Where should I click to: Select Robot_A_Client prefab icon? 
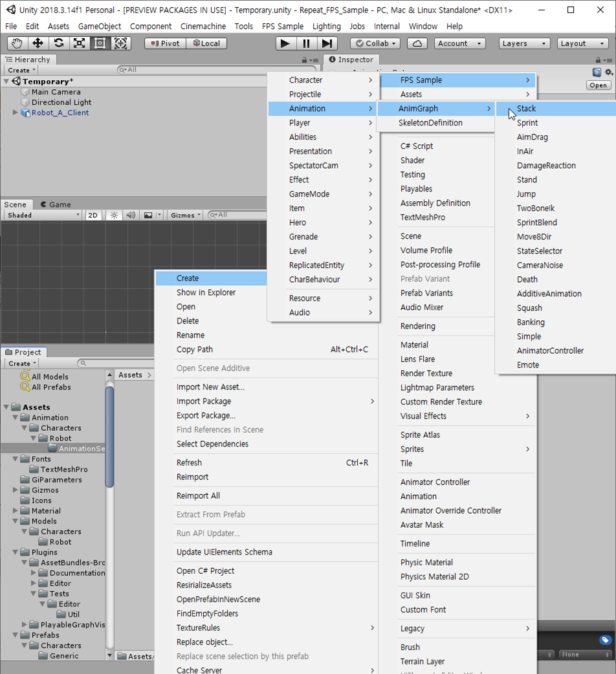tap(25, 113)
